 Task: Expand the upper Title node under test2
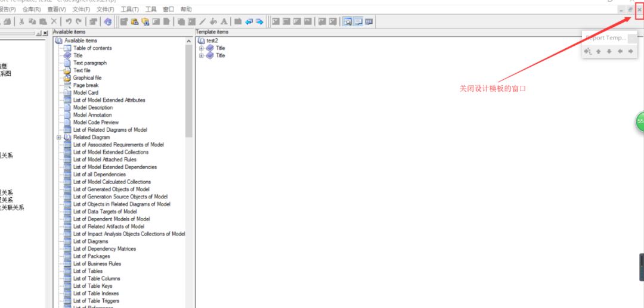(202, 48)
